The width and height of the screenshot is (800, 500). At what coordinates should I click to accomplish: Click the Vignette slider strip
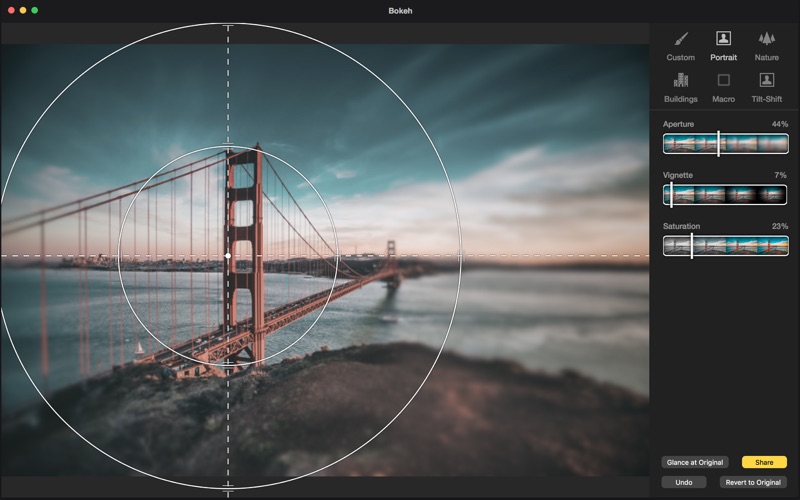[x=740, y=194]
